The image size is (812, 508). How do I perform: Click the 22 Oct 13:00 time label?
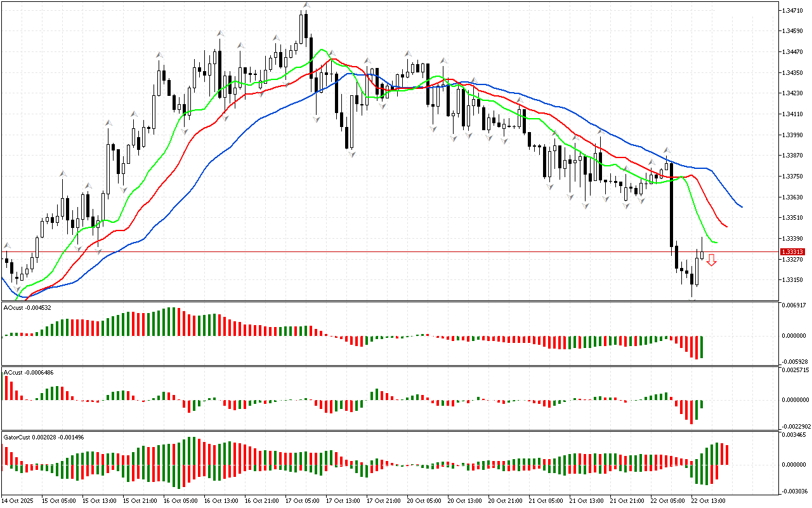pos(708,500)
